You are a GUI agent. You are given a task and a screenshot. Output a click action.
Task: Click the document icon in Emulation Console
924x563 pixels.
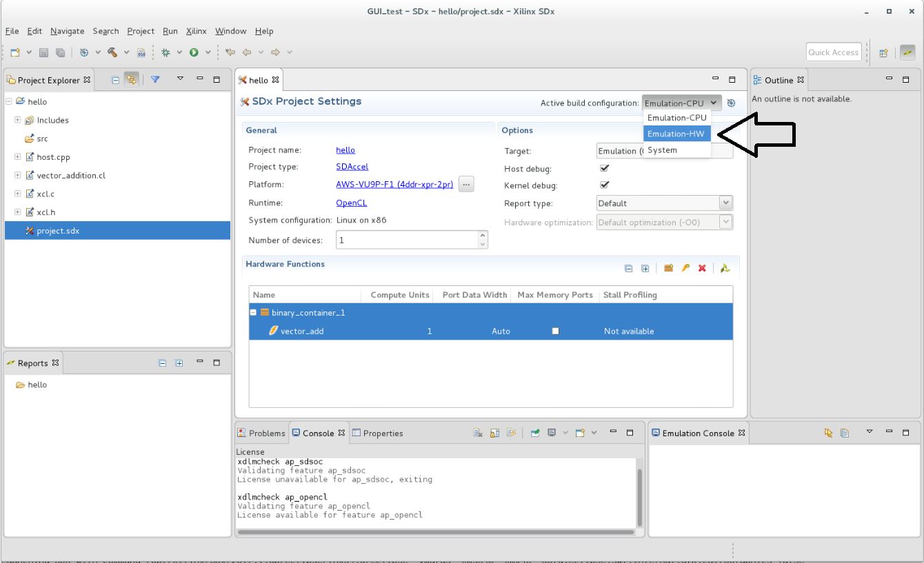click(x=845, y=433)
